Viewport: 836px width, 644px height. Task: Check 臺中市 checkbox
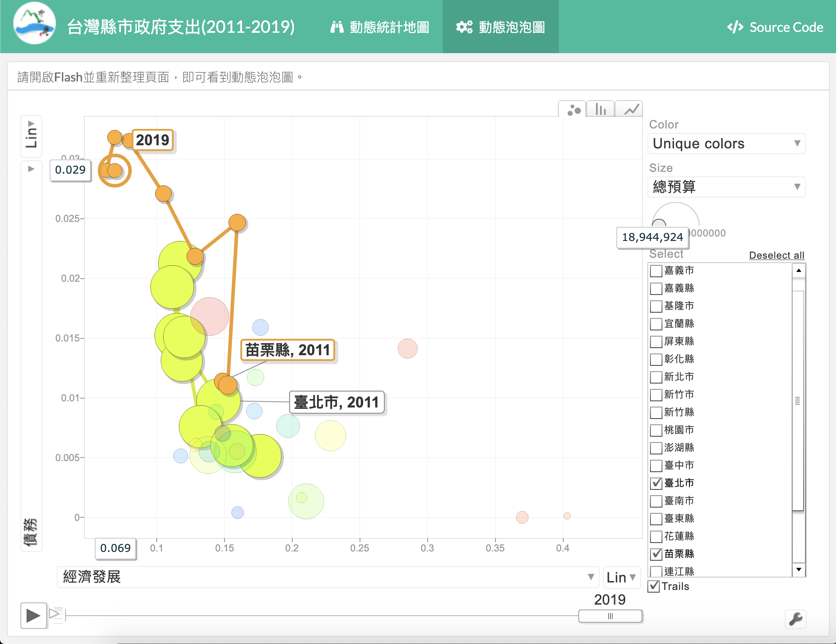[x=656, y=466]
